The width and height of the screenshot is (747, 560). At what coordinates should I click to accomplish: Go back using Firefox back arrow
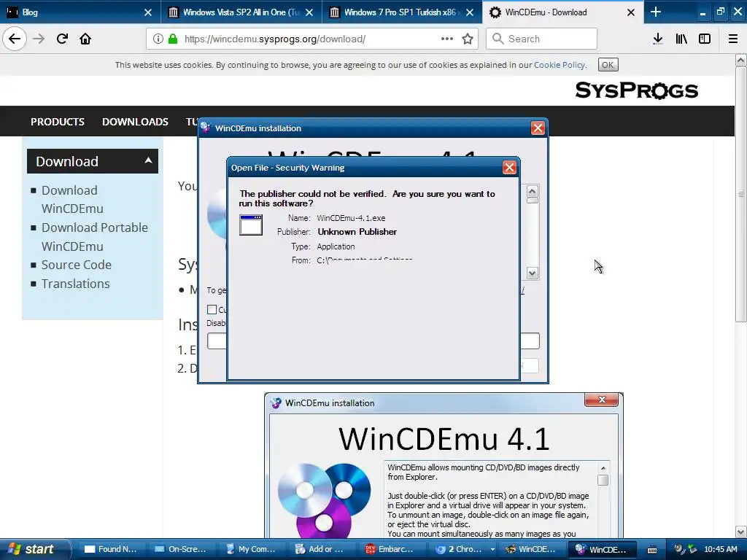point(15,39)
